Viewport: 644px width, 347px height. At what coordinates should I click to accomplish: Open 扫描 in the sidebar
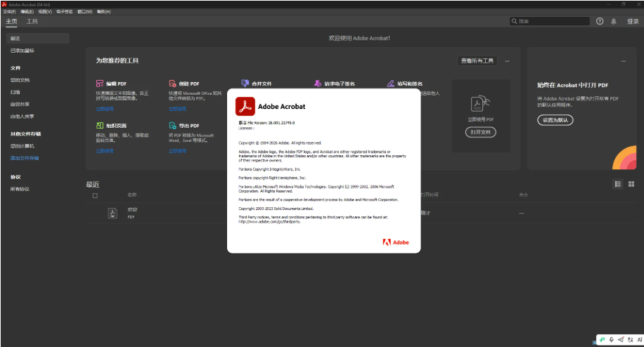[x=15, y=92]
